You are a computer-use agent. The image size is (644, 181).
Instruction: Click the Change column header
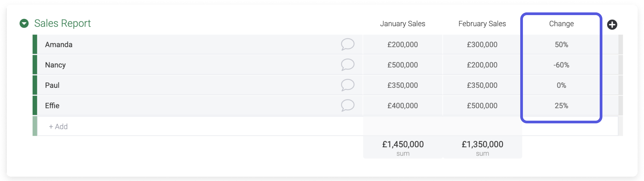click(561, 24)
